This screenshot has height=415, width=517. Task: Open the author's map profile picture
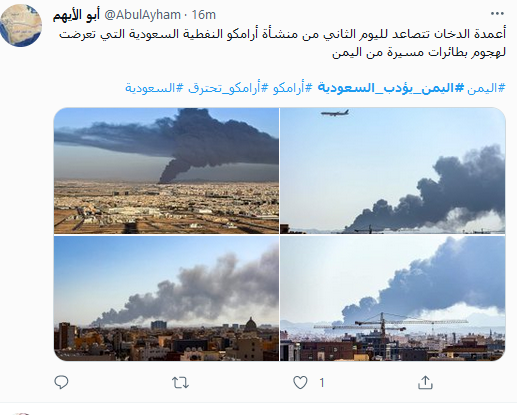pyautogui.click(x=21, y=25)
